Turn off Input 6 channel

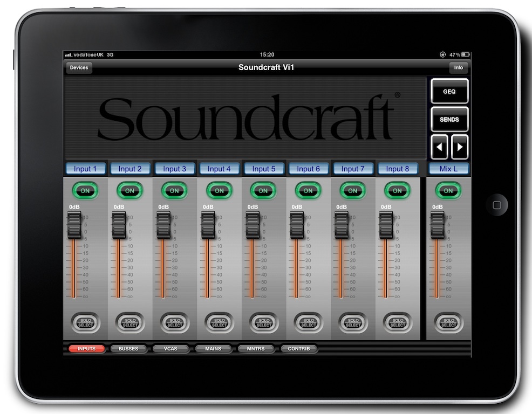308,190
